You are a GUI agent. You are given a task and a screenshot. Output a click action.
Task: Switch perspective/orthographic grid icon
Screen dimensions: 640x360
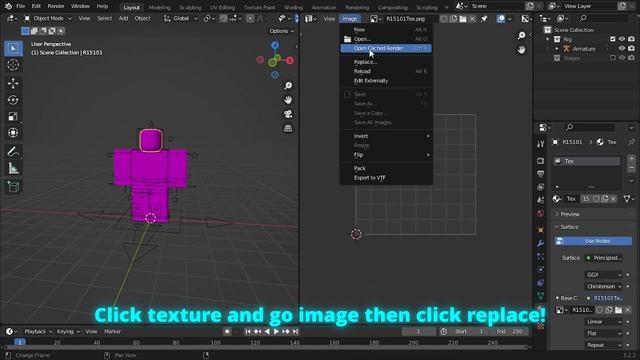point(288,129)
